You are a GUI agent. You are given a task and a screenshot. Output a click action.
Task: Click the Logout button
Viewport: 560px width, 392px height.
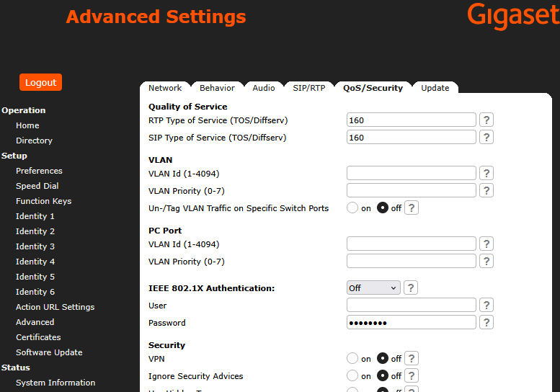point(40,82)
